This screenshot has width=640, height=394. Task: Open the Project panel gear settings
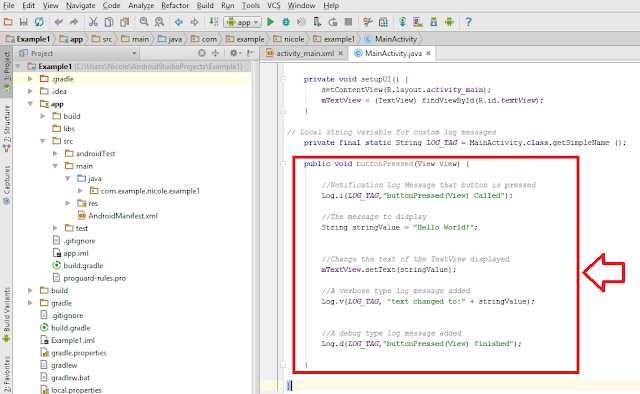(x=235, y=53)
